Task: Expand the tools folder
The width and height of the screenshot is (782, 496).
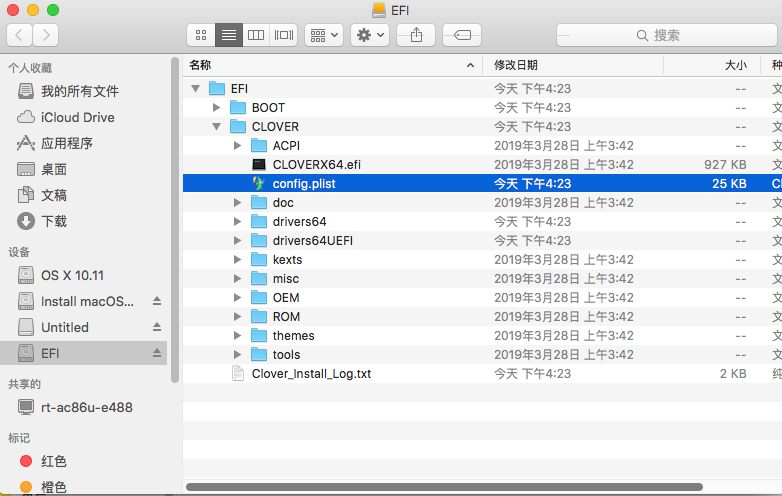Action: [237, 354]
